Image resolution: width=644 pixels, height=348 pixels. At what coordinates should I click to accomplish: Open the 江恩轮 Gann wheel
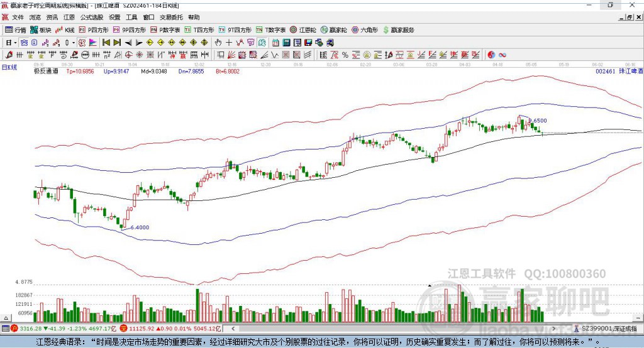tap(303, 30)
